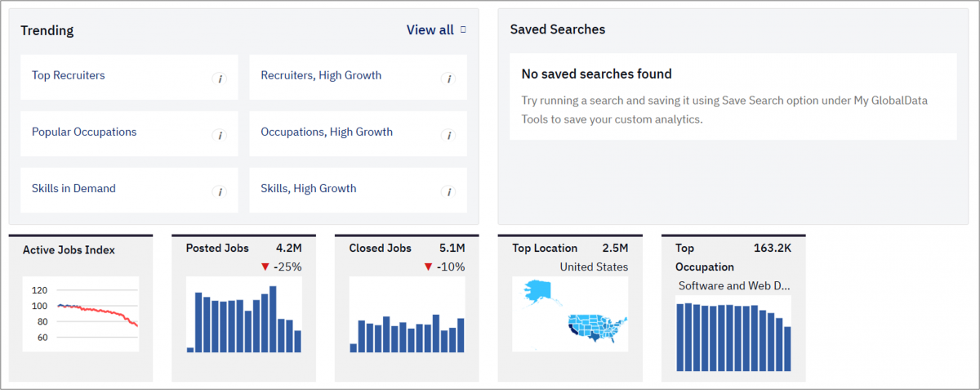Click info icon beside Recruiters, High Growth
Viewport: 980px width, 390px height.
(448, 79)
